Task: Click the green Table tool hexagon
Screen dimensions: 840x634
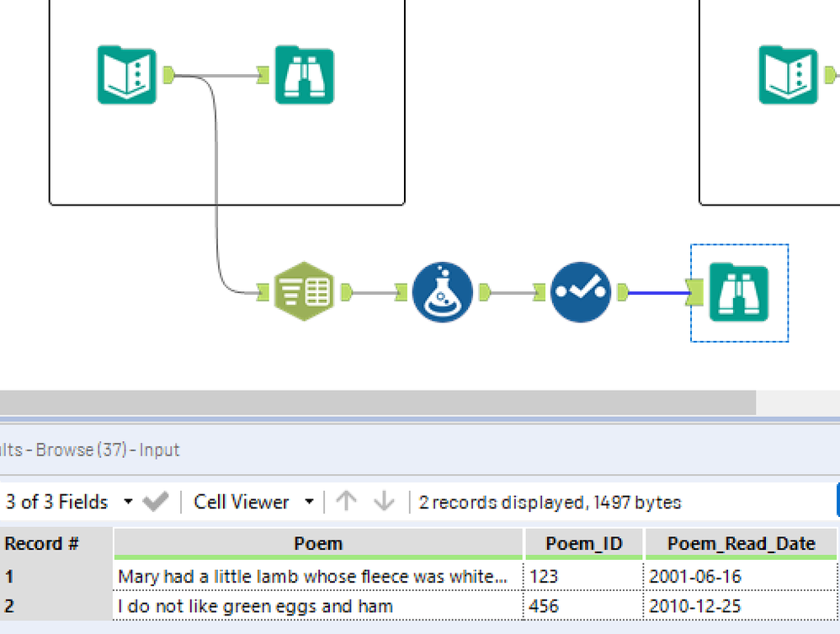Action: pos(304,291)
